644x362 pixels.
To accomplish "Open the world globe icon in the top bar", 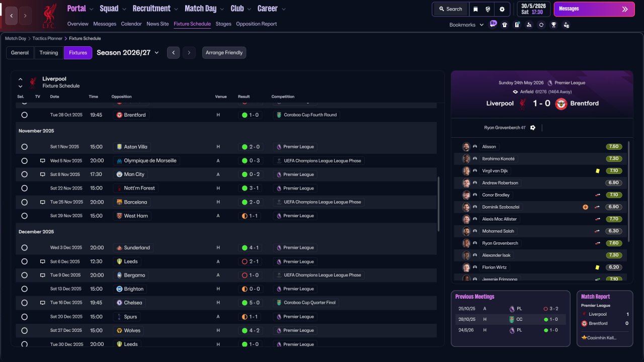I will pos(488,9).
